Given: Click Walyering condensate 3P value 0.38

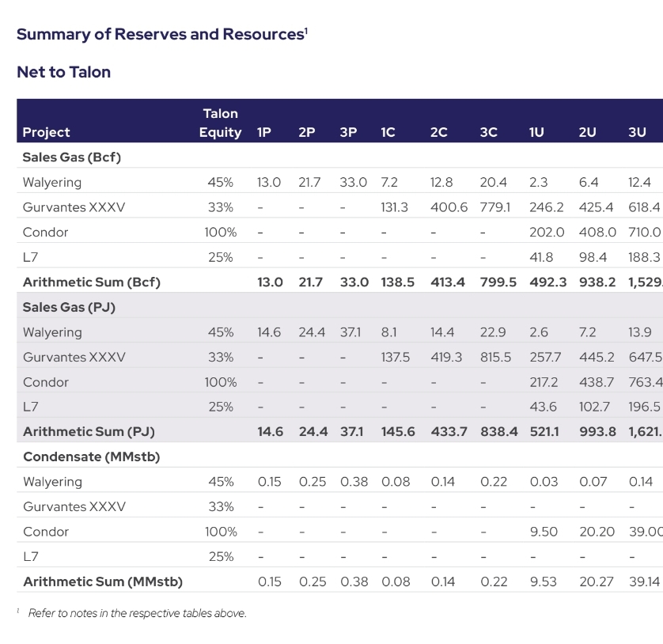Looking at the screenshot, I should point(354,482).
